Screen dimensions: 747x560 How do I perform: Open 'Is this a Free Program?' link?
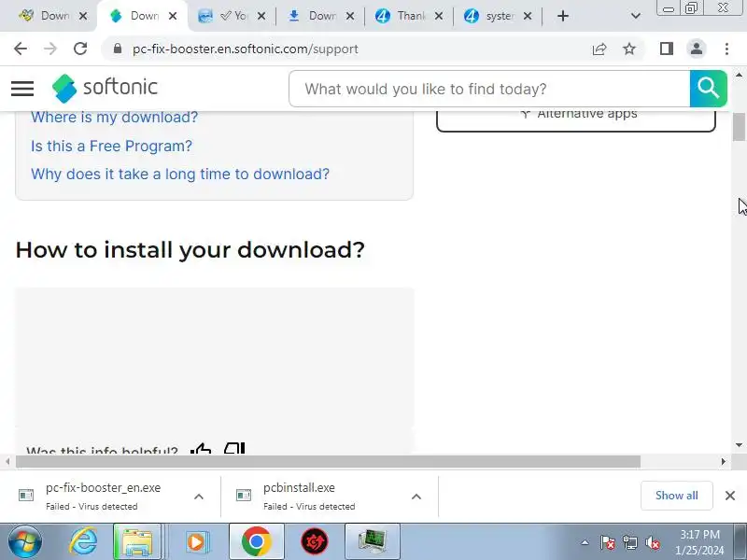(111, 146)
